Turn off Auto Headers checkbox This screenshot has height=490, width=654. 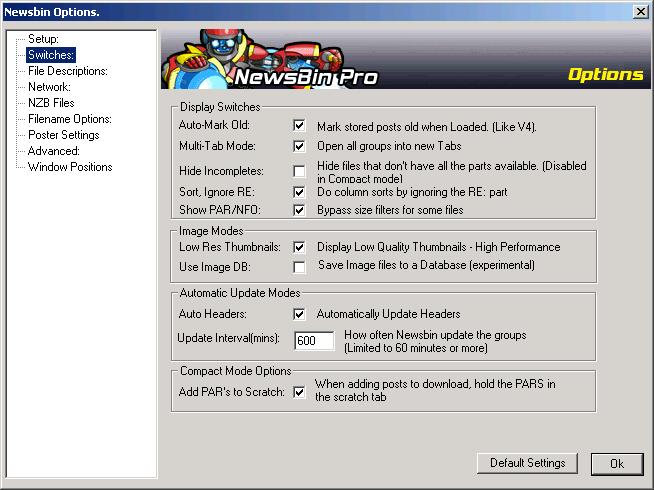(299, 314)
